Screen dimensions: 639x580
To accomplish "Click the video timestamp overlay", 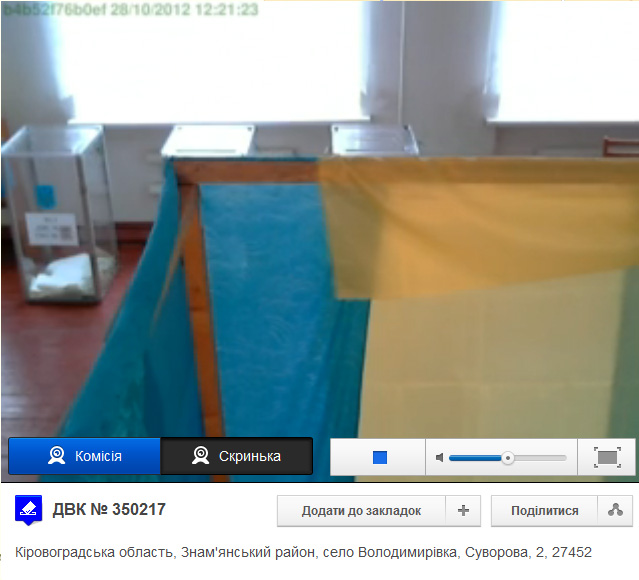I will click(x=130, y=10).
